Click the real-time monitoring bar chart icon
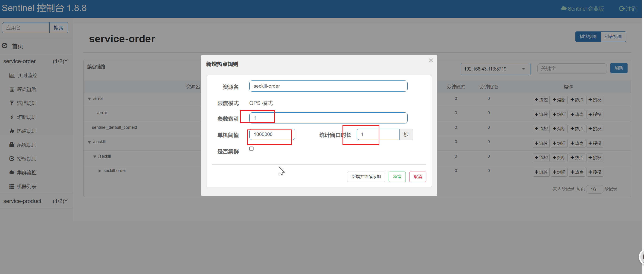Image resolution: width=644 pixels, height=274 pixels. 12,75
